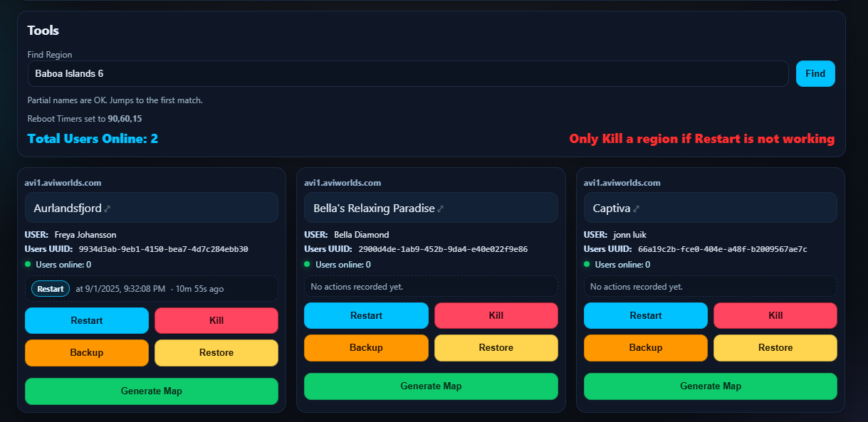Hit Kill on the Captiva card

point(775,315)
